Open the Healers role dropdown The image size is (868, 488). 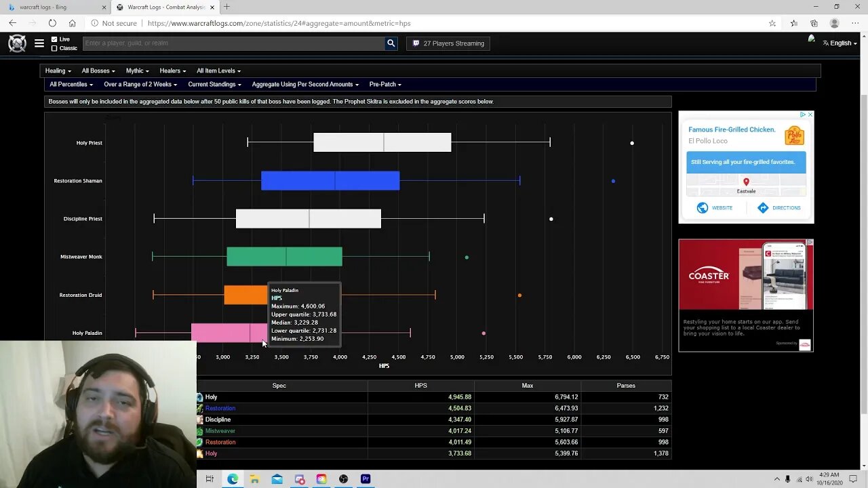pos(173,70)
